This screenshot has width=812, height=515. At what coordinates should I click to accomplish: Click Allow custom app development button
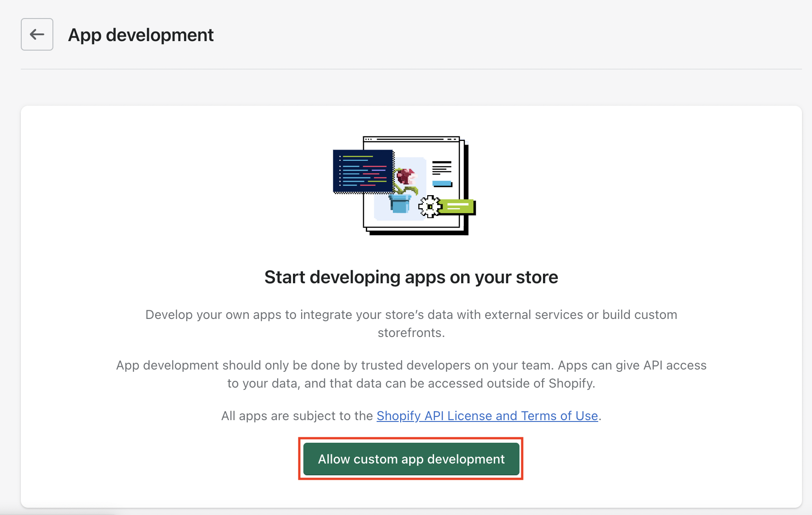click(411, 459)
